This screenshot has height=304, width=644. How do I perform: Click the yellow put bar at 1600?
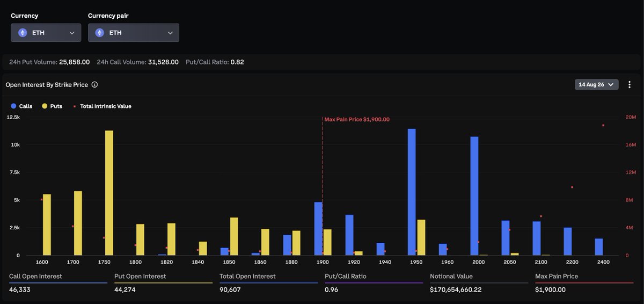47,225
